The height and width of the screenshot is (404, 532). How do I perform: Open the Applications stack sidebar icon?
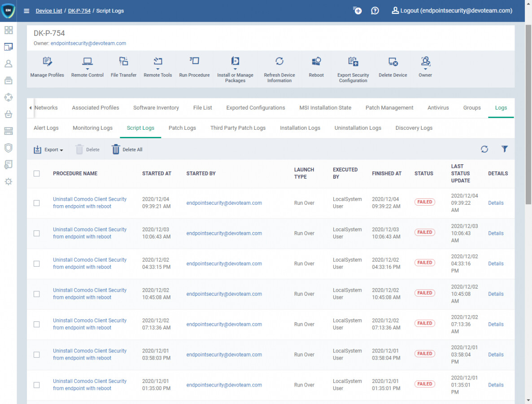click(9, 131)
